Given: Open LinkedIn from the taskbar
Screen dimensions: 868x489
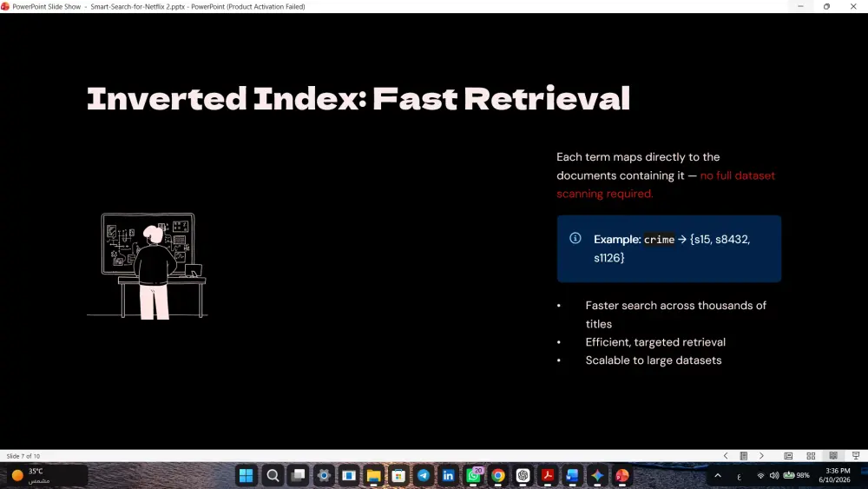Looking at the screenshot, I should click(x=449, y=475).
